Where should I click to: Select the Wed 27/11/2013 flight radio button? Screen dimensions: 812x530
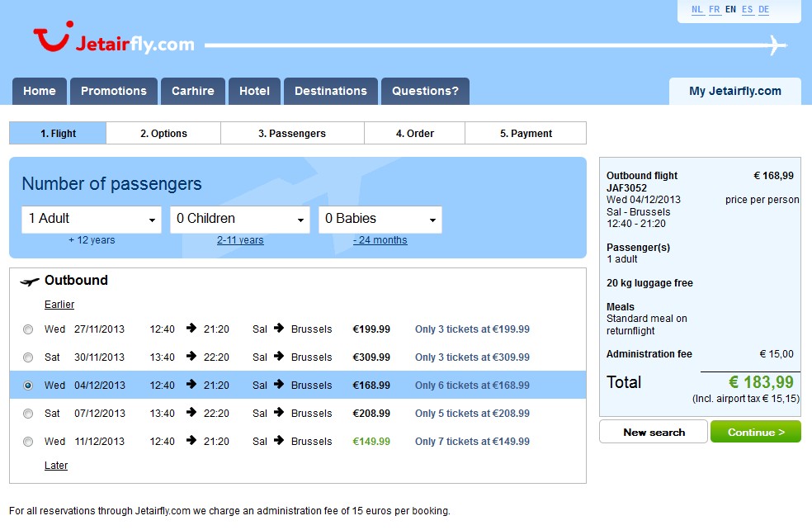28,329
